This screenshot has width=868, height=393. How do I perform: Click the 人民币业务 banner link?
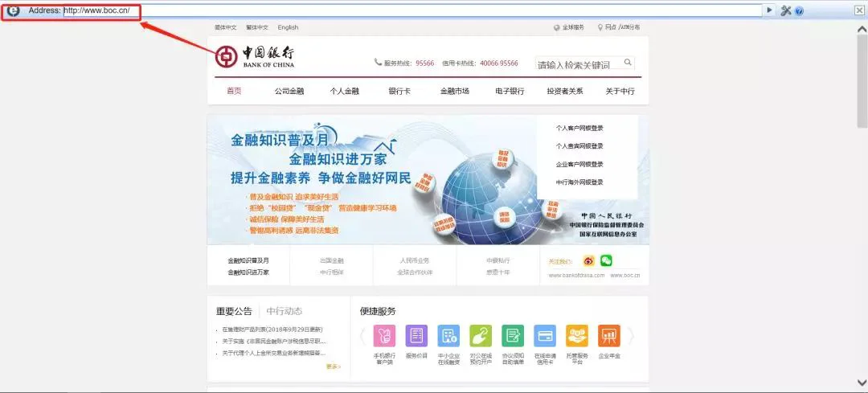click(x=415, y=260)
